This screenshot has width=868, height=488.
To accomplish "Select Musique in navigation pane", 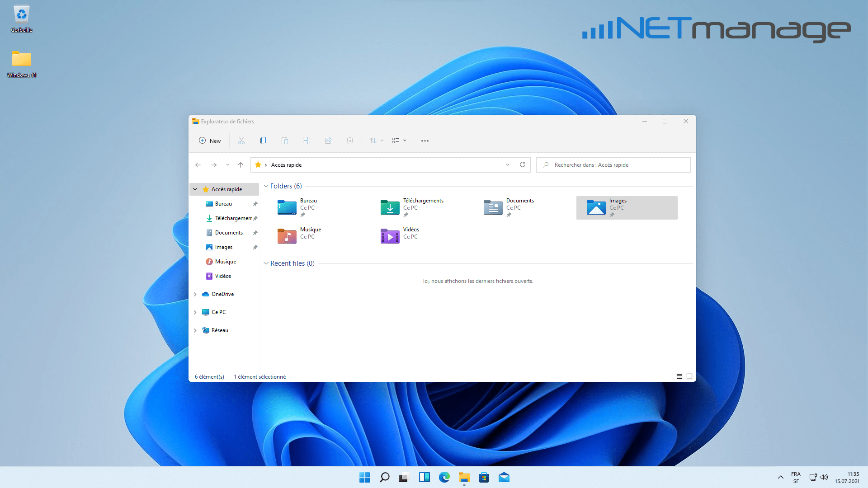I will click(x=226, y=262).
